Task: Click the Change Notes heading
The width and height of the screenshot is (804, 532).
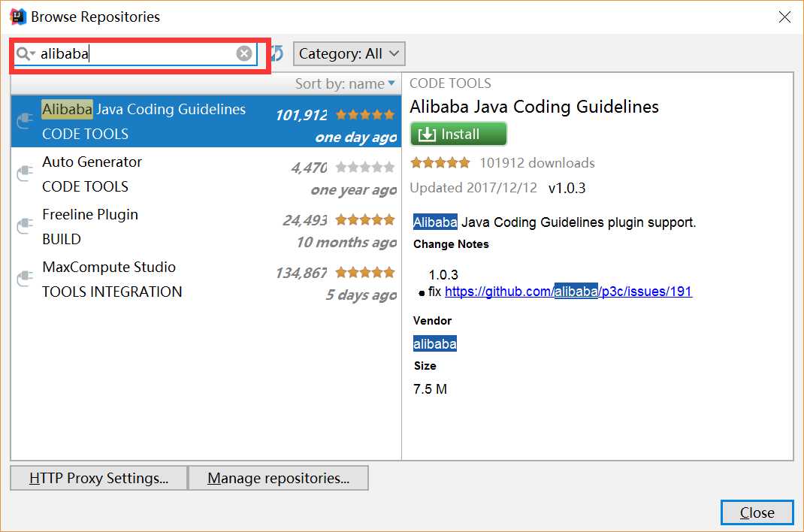Action: coord(451,244)
